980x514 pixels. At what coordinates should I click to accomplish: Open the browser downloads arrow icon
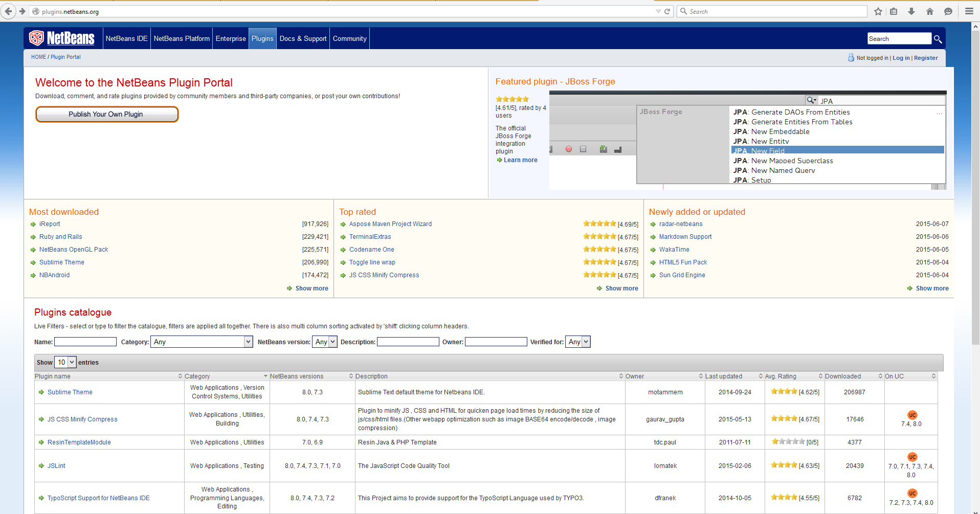point(911,11)
